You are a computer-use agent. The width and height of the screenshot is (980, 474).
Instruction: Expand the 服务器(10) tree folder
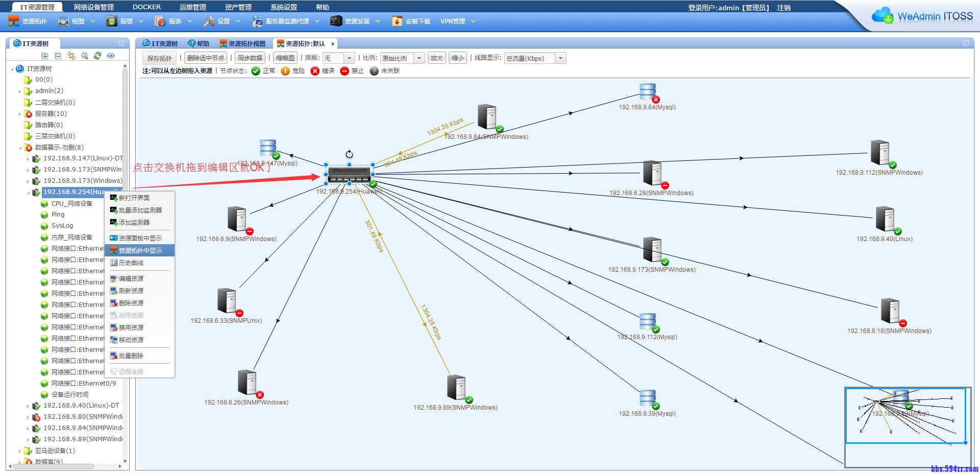pyautogui.click(x=20, y=114)
